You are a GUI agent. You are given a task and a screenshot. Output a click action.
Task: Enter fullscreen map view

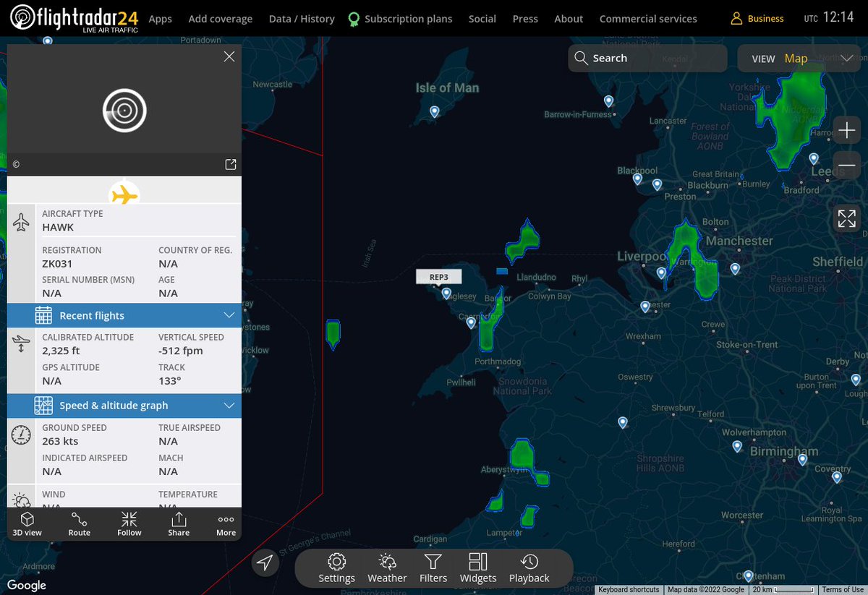coord(846,218)
